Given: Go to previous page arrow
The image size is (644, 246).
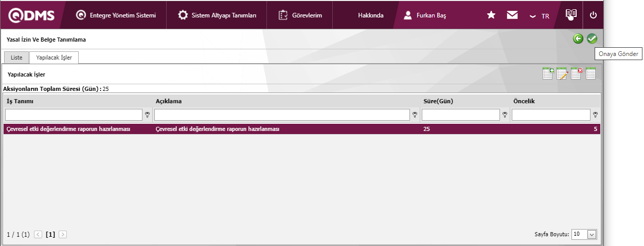Looking at the screenshot, I should [38, 234].
